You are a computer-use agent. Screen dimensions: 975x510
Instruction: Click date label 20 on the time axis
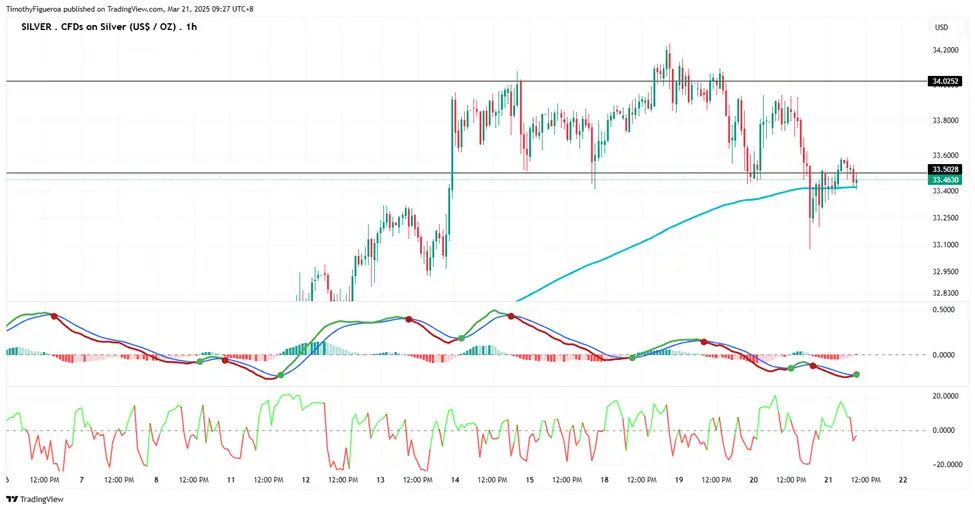[754, 480]
